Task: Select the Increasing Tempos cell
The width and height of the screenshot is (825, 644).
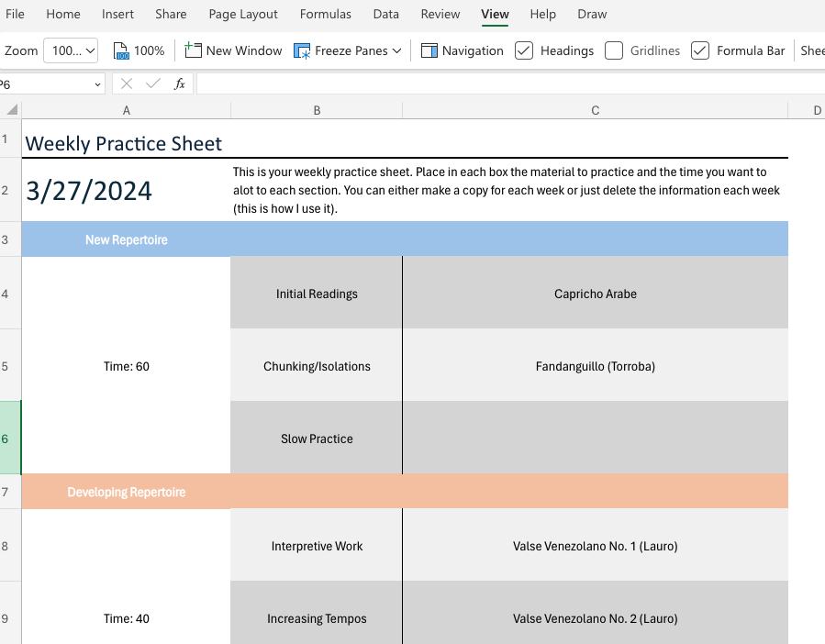Action: (x=317, y=613)
